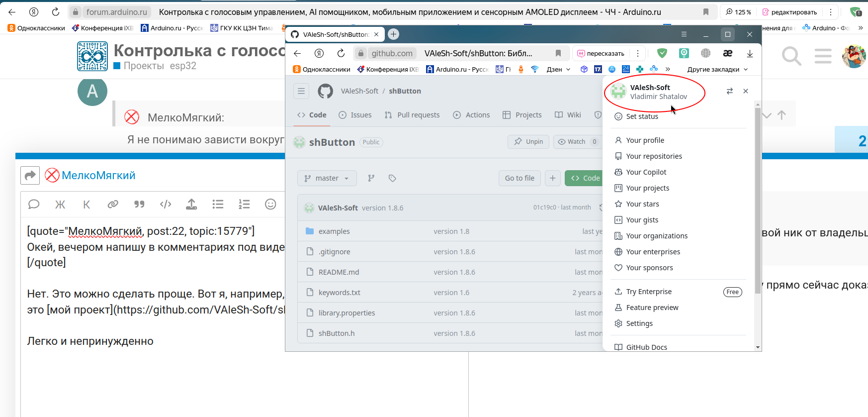The height and width of the screenshot is (417, 868).
Task: Open the three-dot menu next to пересказать
Action: click(x=638, y=53)
